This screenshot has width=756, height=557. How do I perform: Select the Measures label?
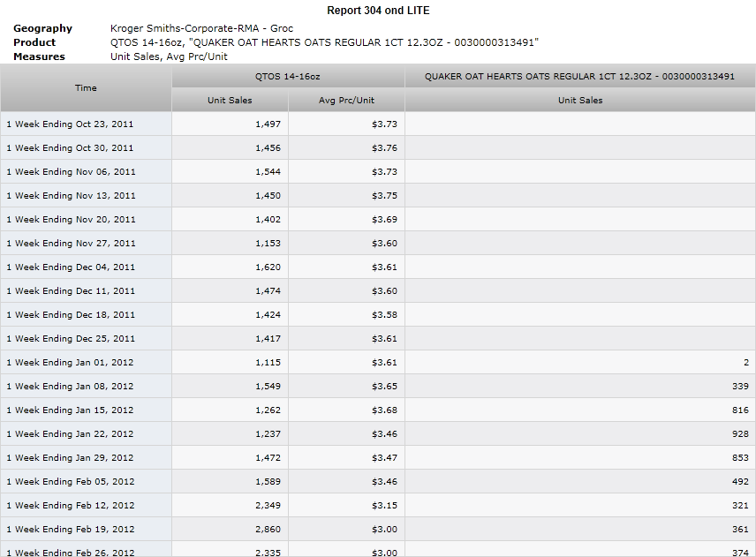tap(39, 56)
